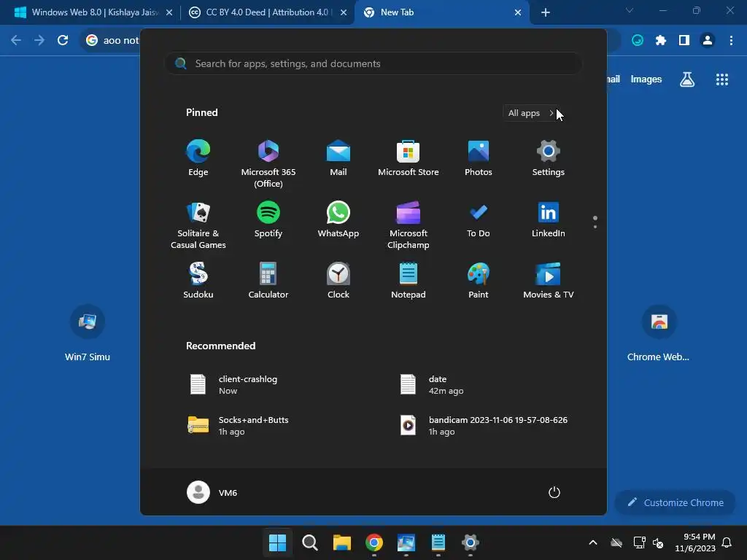Viewport: 747px width, 560px height.
Task: Open Search Labs flask icon
Action: click(x=687, y=79)
